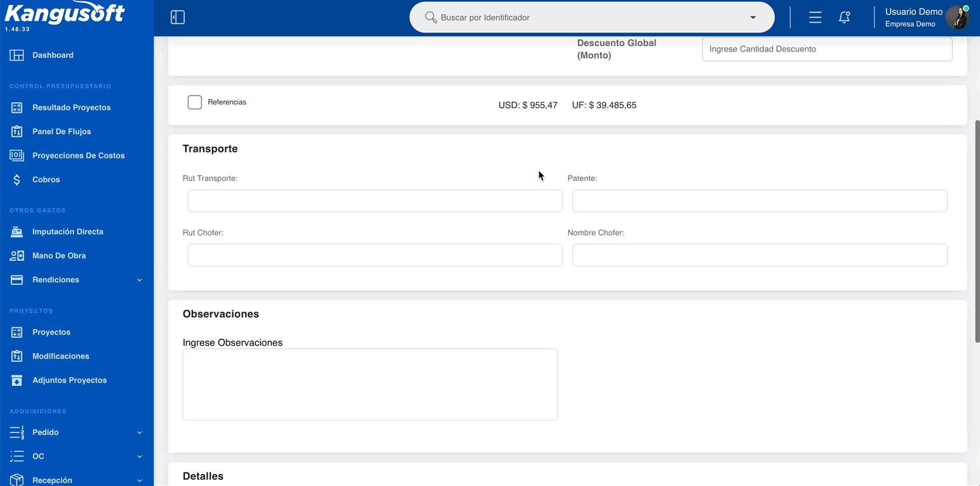The image size is (980, 486).
Task: Select the Cobros menu item
Action: click(x=46, y=180)
